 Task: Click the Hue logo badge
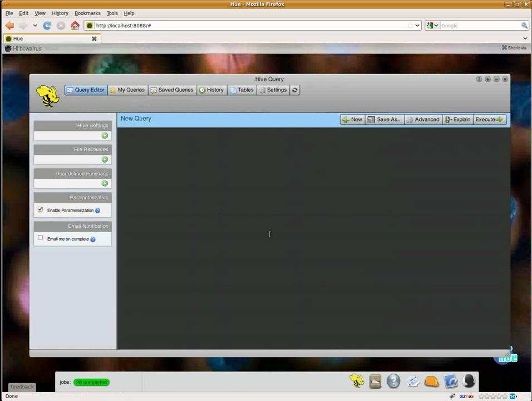[x=505, y=356]
